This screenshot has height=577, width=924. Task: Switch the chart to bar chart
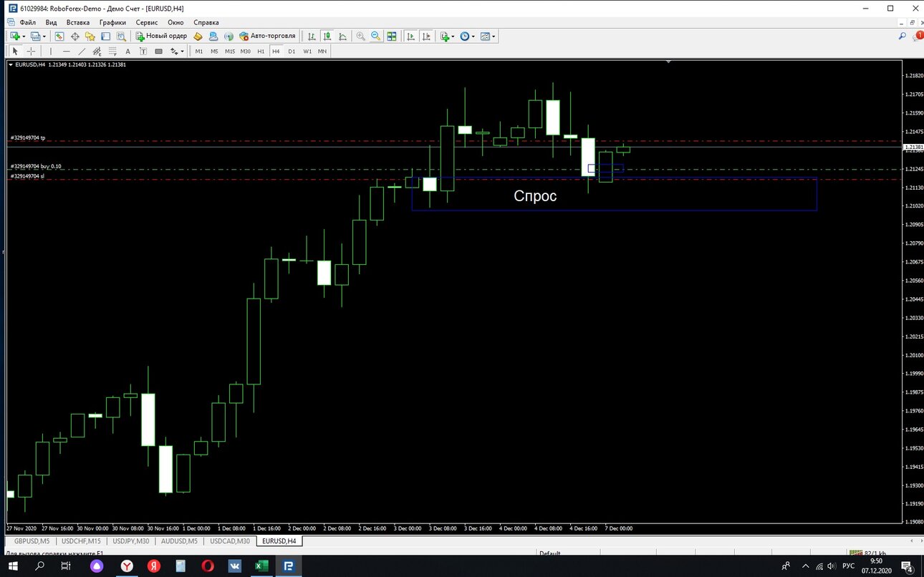click(312, 36)
